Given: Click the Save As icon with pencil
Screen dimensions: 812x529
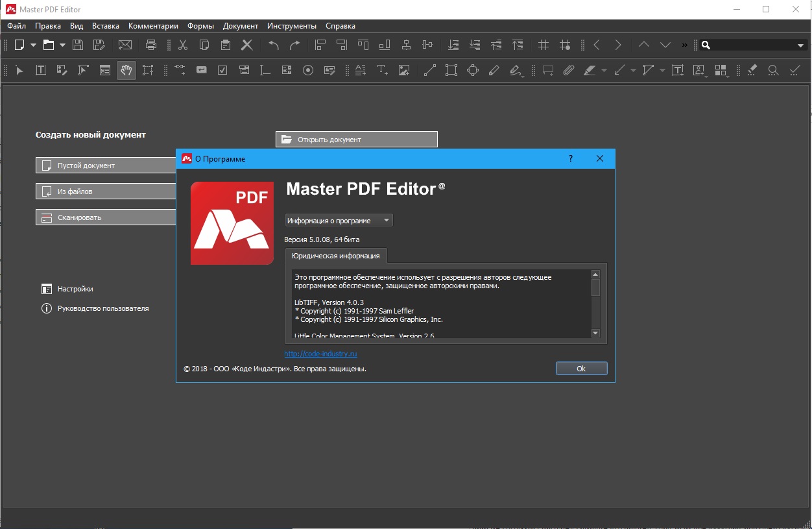Looking at the screenshot, I should click(x=99, y=45).
